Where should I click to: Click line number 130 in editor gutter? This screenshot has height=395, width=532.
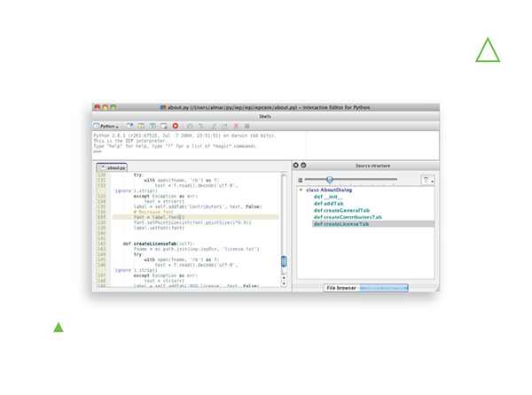point(101,174)
